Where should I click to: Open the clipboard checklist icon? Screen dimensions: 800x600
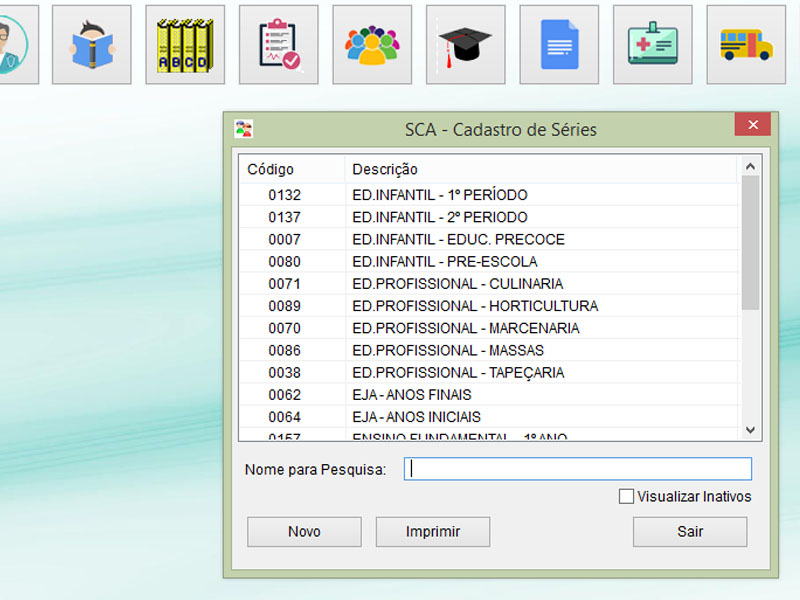[x=278, y=44]
